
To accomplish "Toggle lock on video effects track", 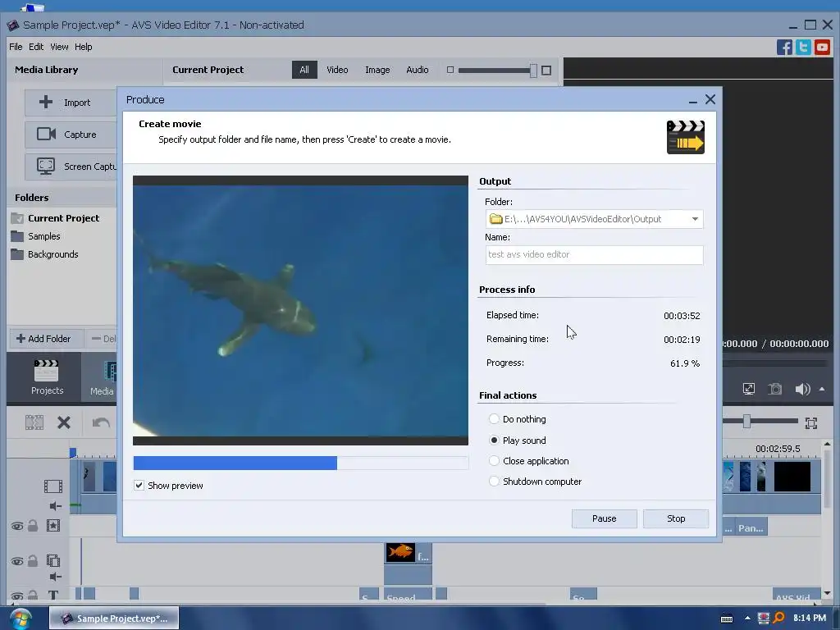I will [x=33, y=526].
